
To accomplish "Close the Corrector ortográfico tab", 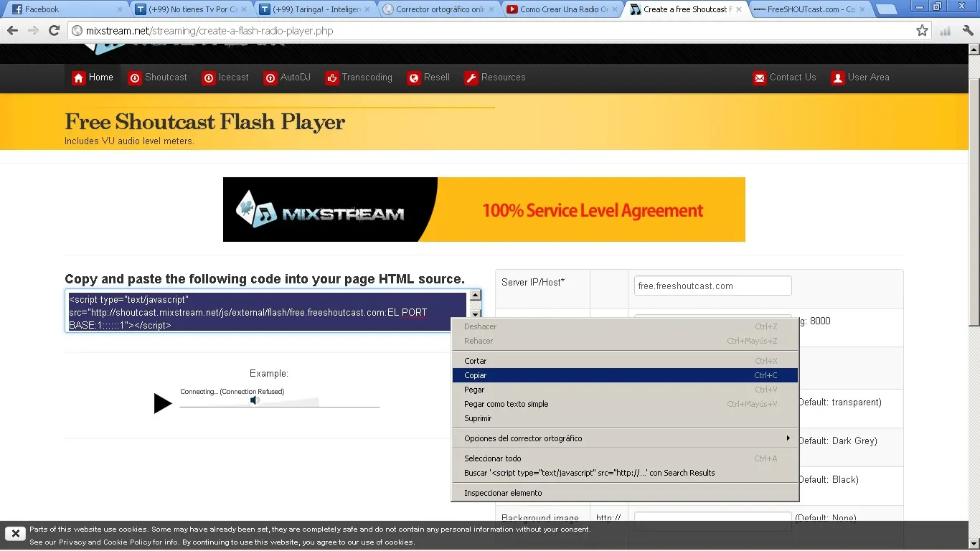I will [491, 9].
